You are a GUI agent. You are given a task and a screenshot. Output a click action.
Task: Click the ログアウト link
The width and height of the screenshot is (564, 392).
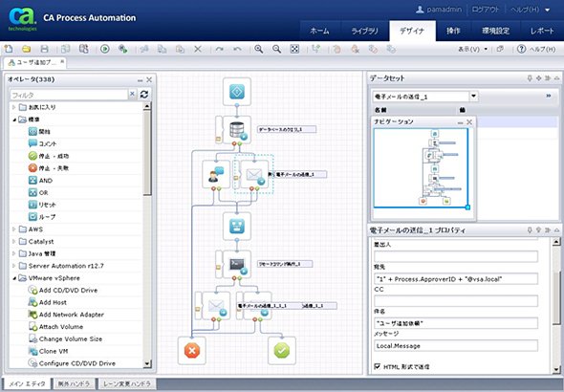[x=486, y=10]
